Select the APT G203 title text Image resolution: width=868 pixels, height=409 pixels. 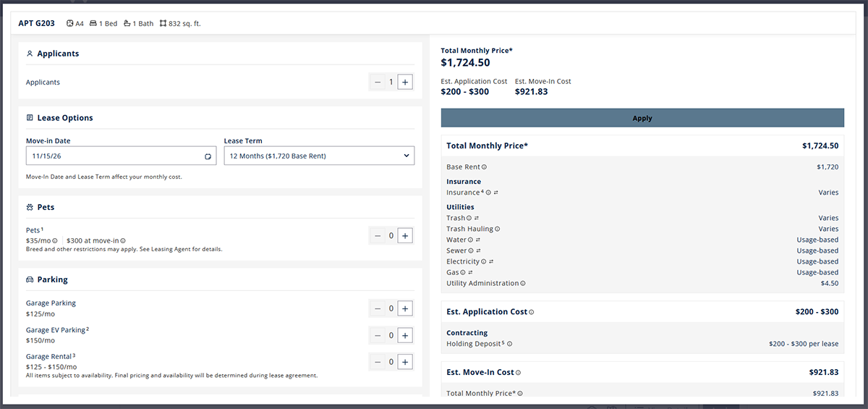pyautogui.click(x=36, y=23)
